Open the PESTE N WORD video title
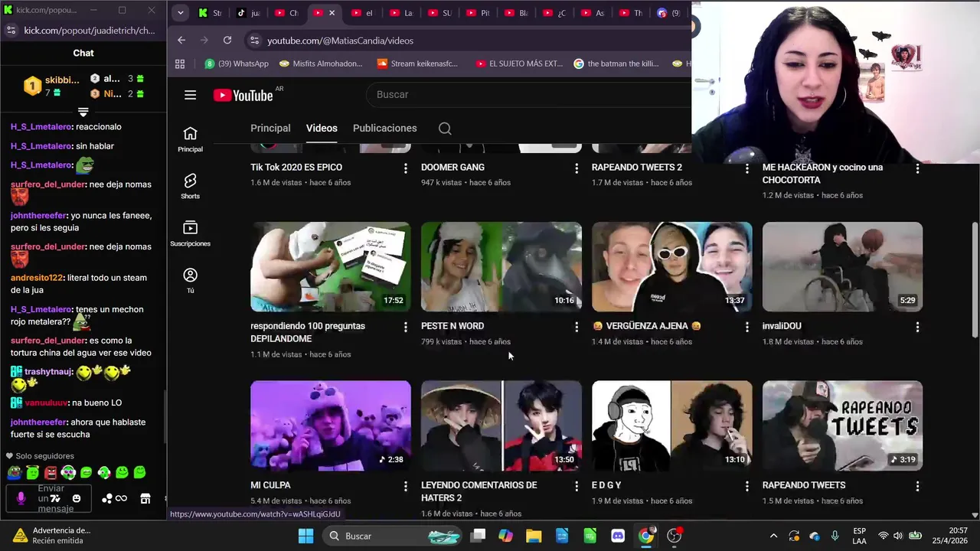 click(452, 326)
